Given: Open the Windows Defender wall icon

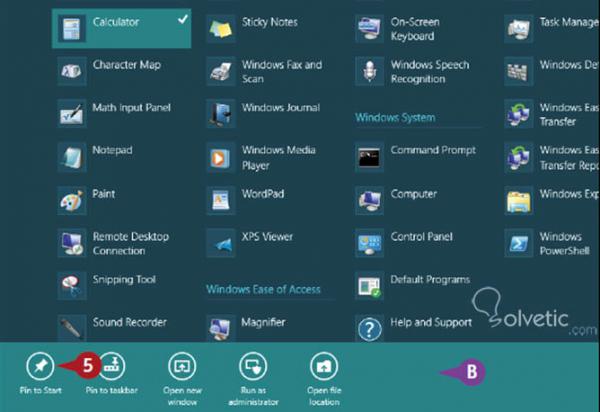Looking at the screenshot, I should tap(518, 71).
